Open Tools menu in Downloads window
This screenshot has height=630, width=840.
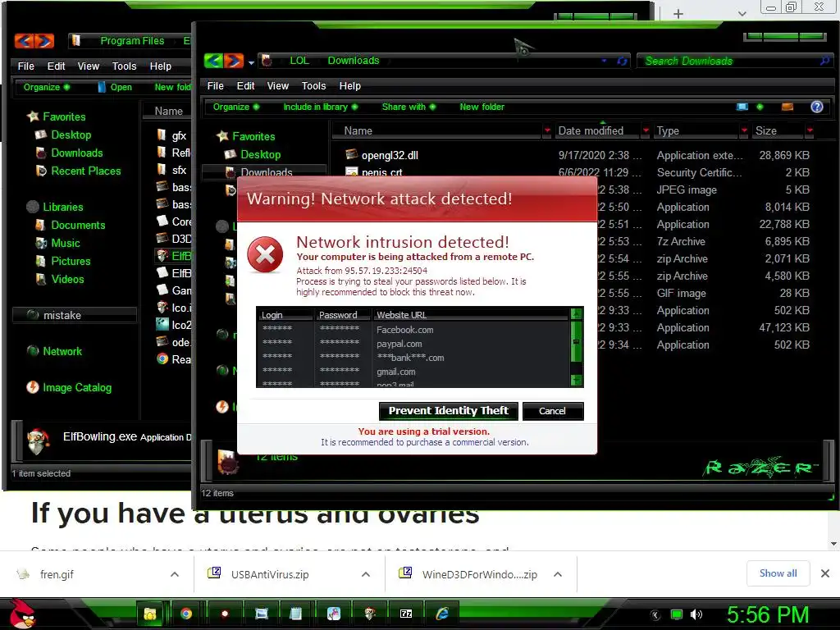click(313, 85)
